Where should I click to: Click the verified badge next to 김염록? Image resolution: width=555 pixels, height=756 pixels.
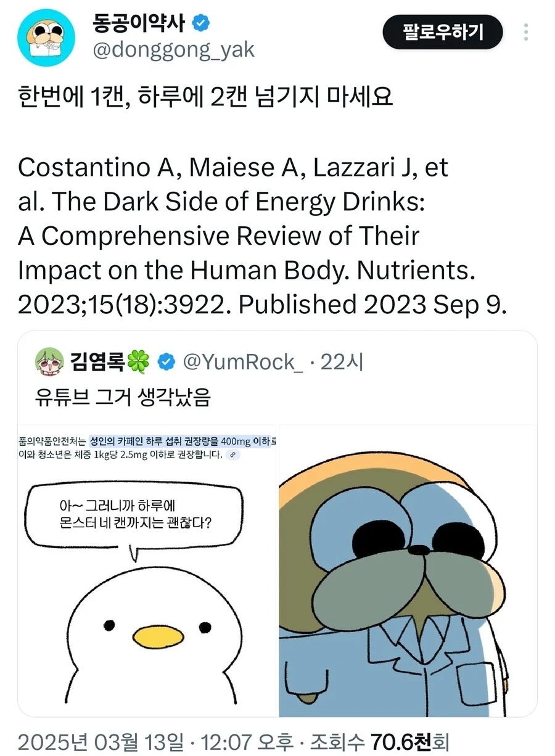pos(165,362)
